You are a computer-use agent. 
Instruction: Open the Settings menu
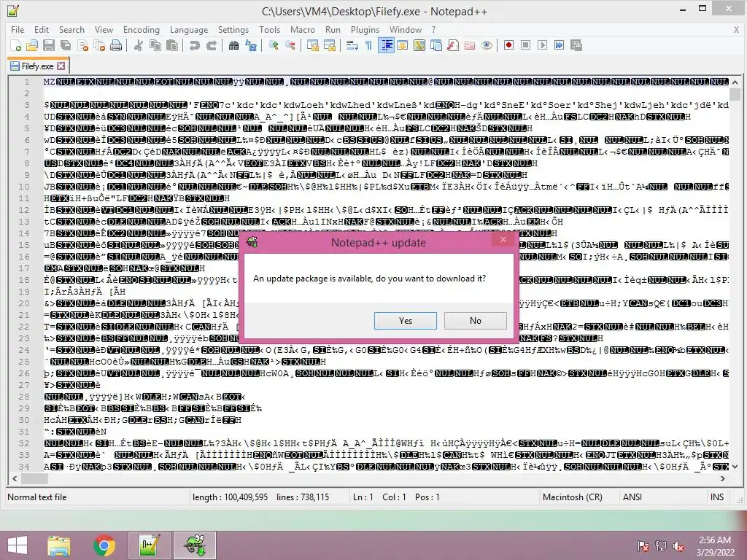[x=233, y=29]
